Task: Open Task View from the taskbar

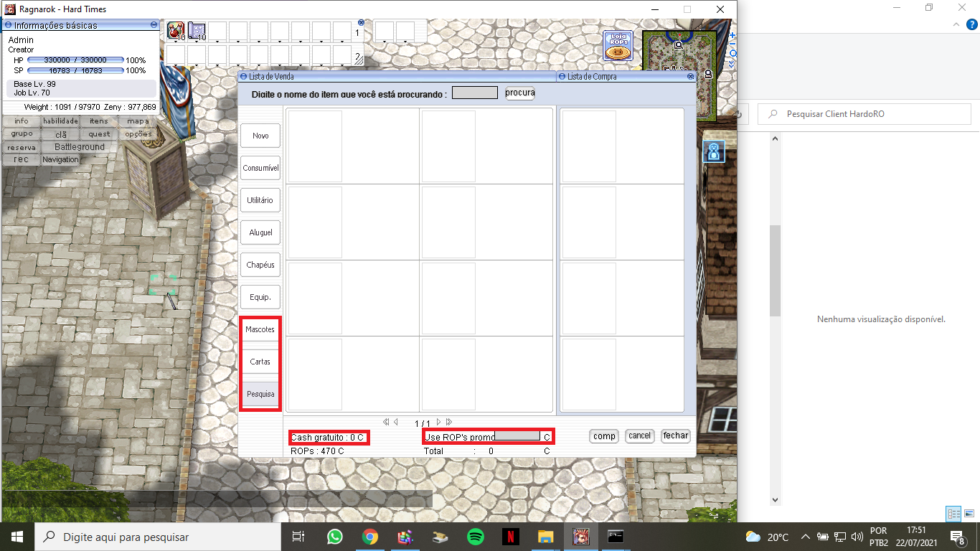Action: coord(299,537)
